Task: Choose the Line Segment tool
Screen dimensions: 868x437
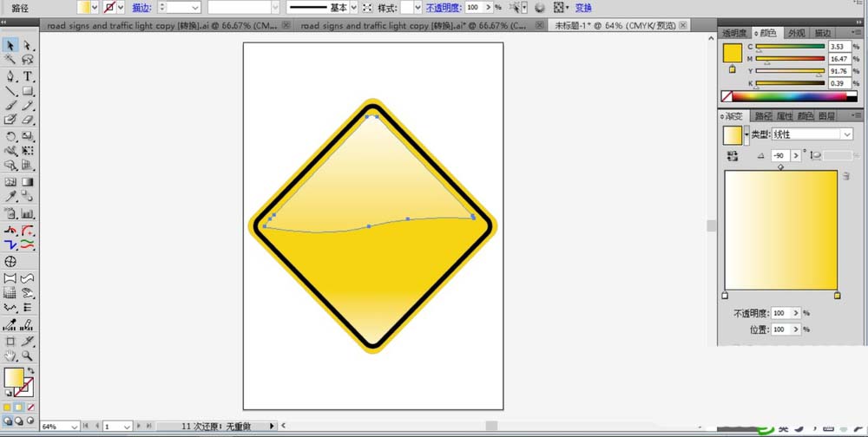Action: click(x=10, y=91)
